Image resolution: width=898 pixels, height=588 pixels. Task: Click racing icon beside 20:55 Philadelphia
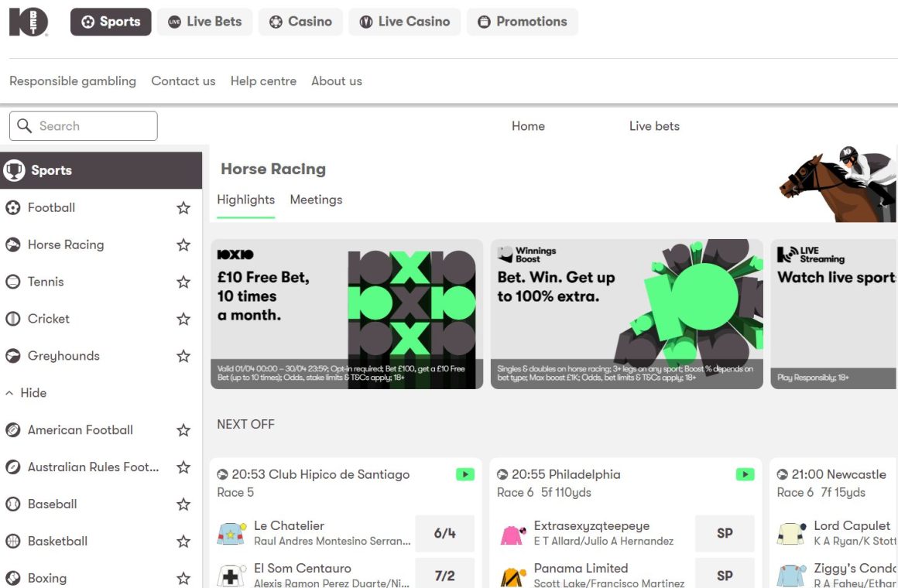pos(502,474)
